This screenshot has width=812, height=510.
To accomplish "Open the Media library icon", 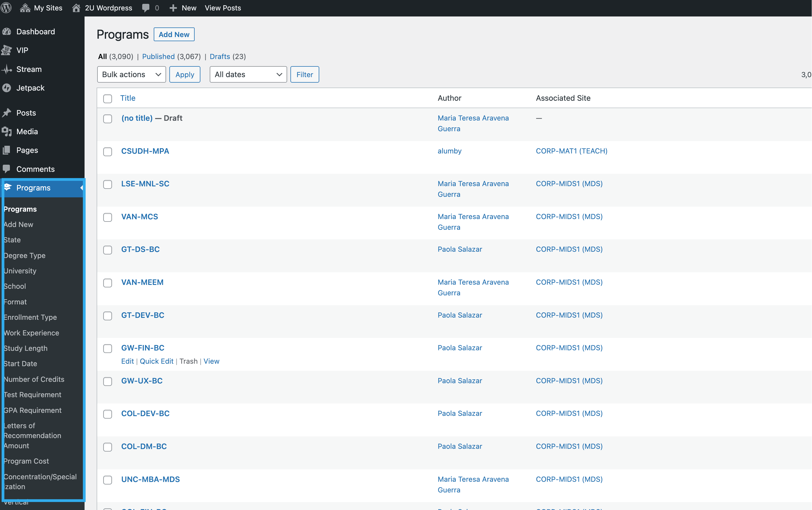I will (x=7, y=131).
